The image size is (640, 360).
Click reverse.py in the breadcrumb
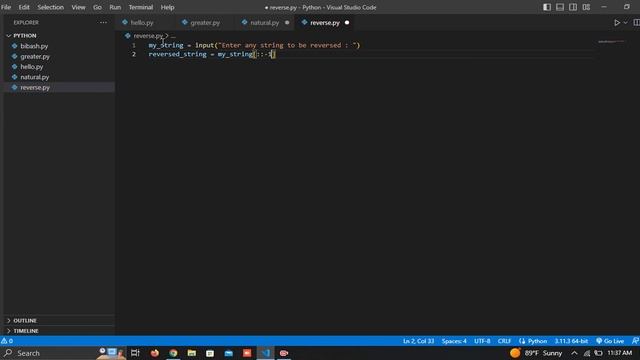pyautogui.click(x=148, y=36)
